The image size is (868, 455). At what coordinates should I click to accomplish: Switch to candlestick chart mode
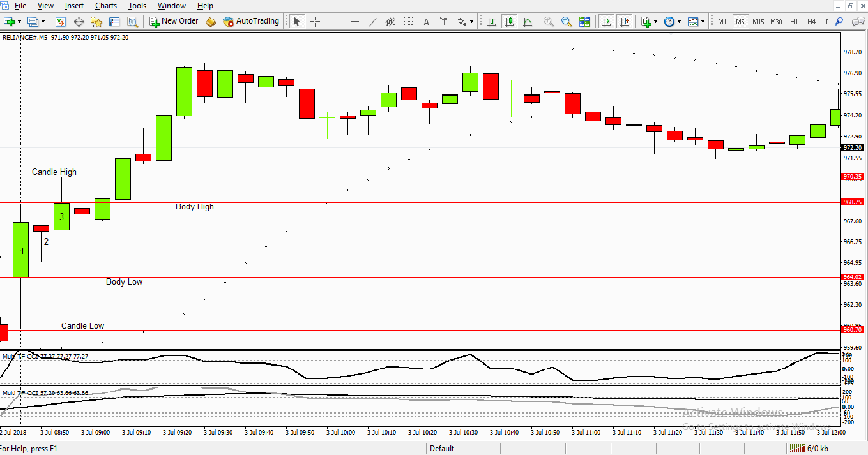pyautogui.click(x=509, y=22)
